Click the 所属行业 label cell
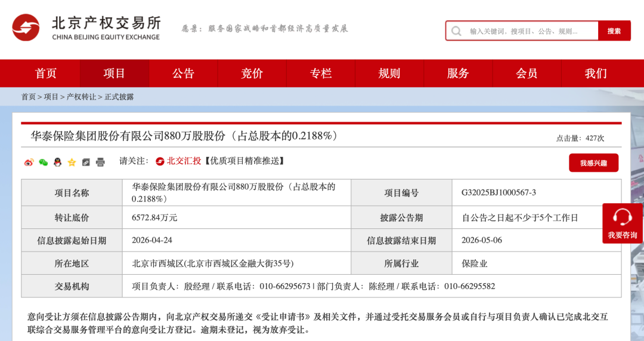This screenshot has height=341, width=644. [x=401, y=263]
